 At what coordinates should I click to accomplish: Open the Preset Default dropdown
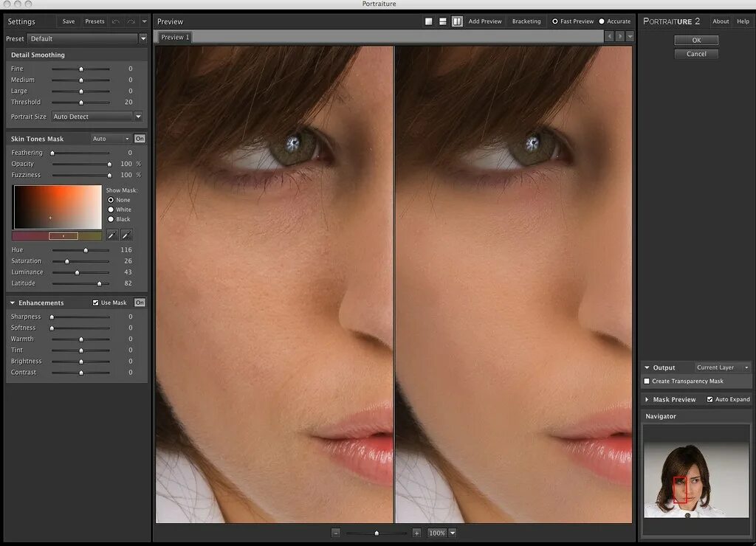coord(87,38)
